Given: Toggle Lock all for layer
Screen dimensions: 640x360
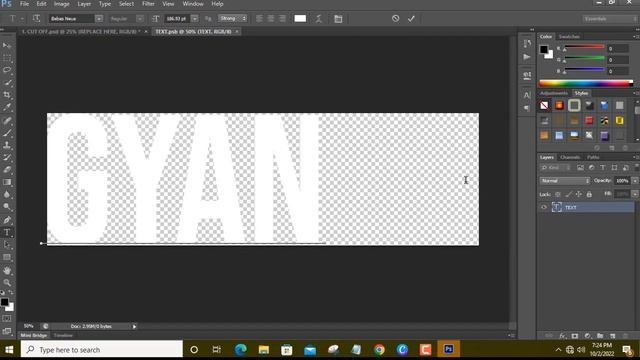Looking at the screenshot, I should pos(589,194).
